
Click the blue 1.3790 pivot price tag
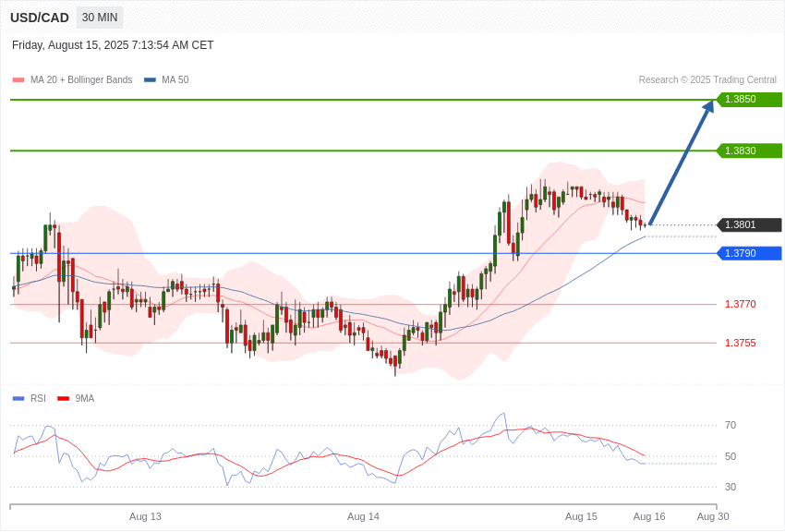click(x=750, y=253)
